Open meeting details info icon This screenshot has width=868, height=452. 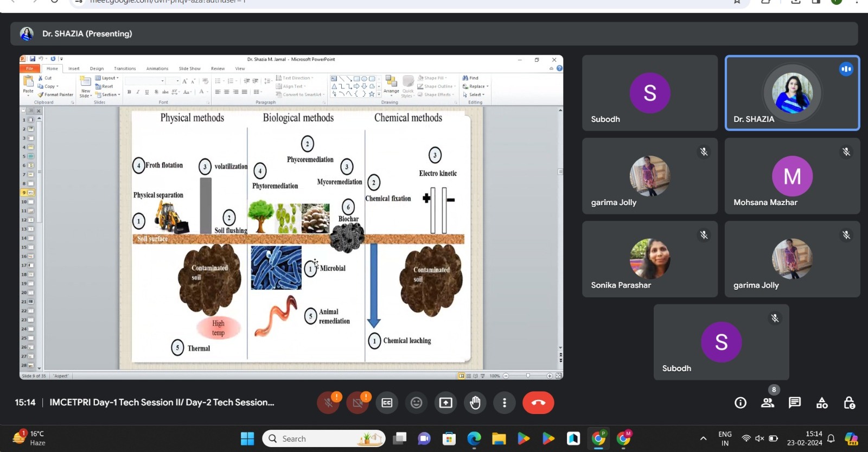pos(741,403)
